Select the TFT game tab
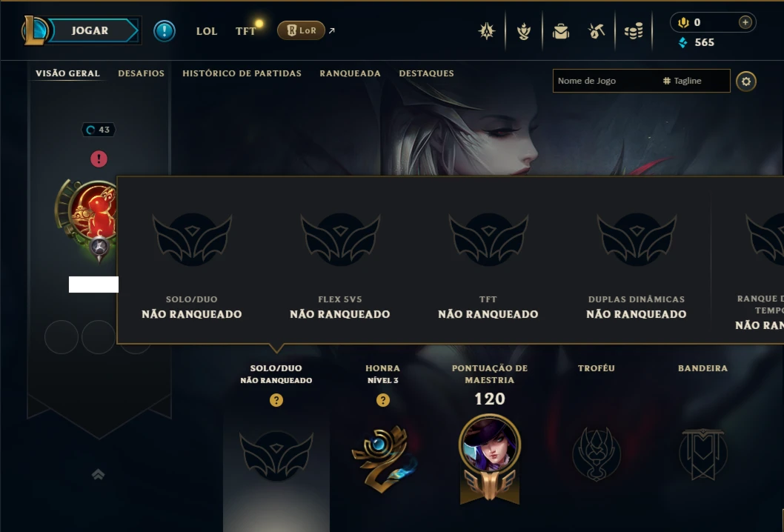This screenshot has height=532, width=784. click(245, 31)
